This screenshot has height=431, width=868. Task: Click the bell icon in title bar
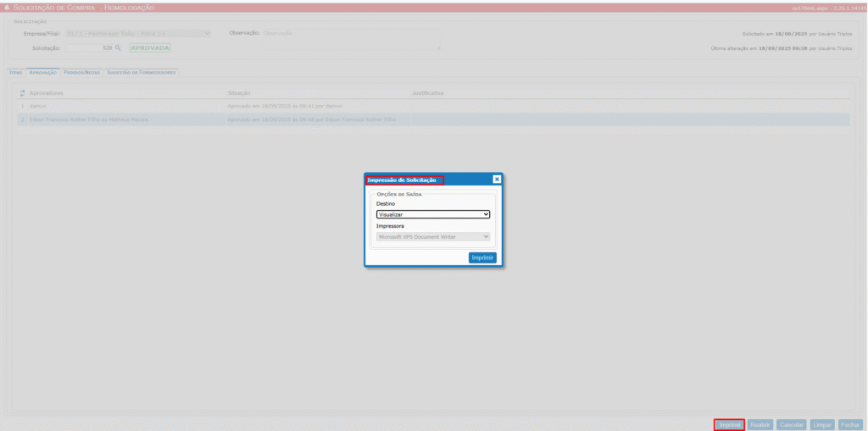point(8,7)
